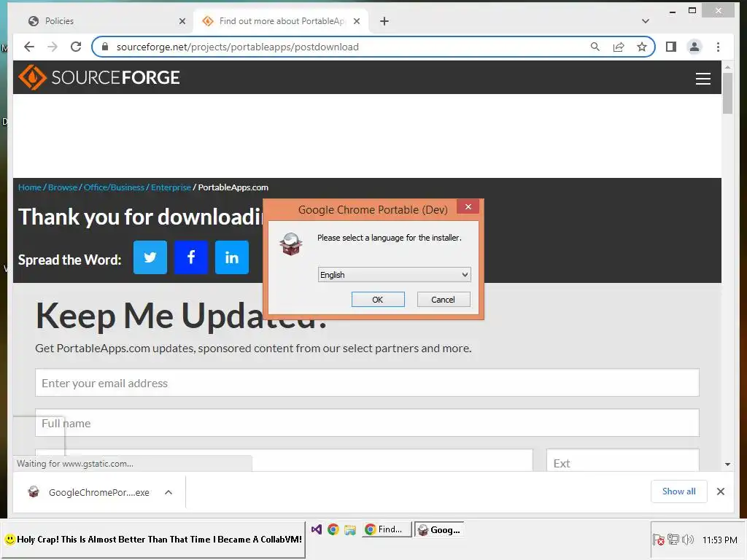This screenshot has height=560, width=747.
Task: Expand the download item options chevron
Action: pyautogui.click(x=169, y=492)
